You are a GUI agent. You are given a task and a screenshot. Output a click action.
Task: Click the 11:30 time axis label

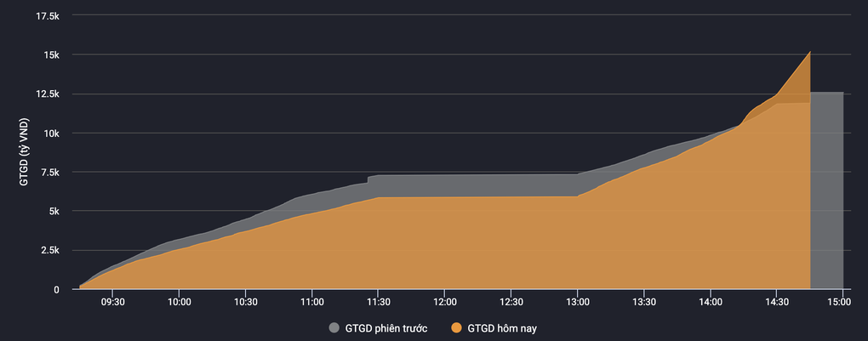click(x=378, y=301)
